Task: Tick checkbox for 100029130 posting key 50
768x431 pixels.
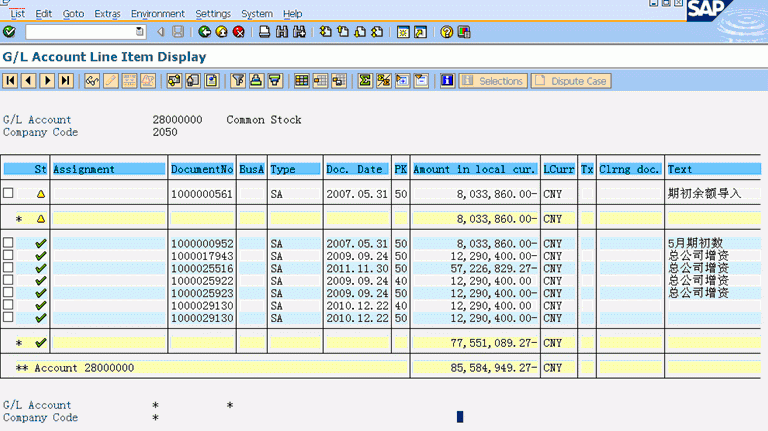Action: point(8,317)
